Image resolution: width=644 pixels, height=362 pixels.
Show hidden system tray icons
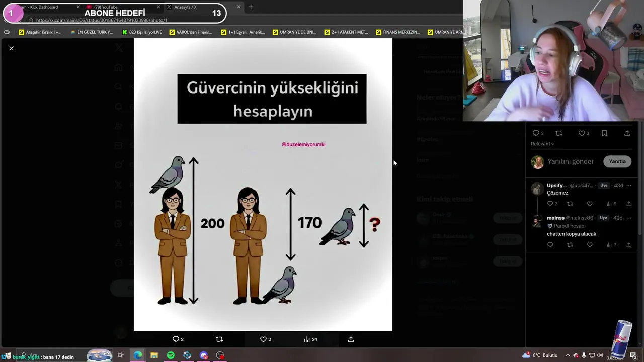pyautogui.click(x=568, y=355)
